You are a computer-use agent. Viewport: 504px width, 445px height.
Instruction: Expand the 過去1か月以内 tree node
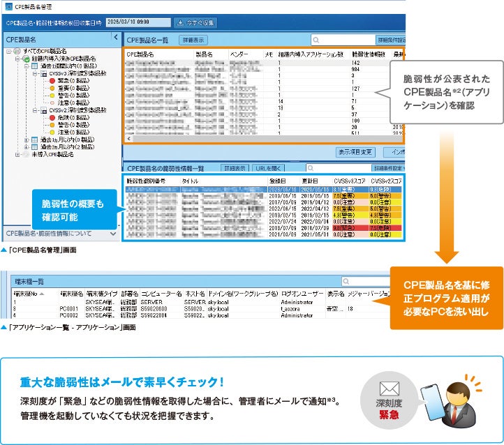(x=26, y=139)
